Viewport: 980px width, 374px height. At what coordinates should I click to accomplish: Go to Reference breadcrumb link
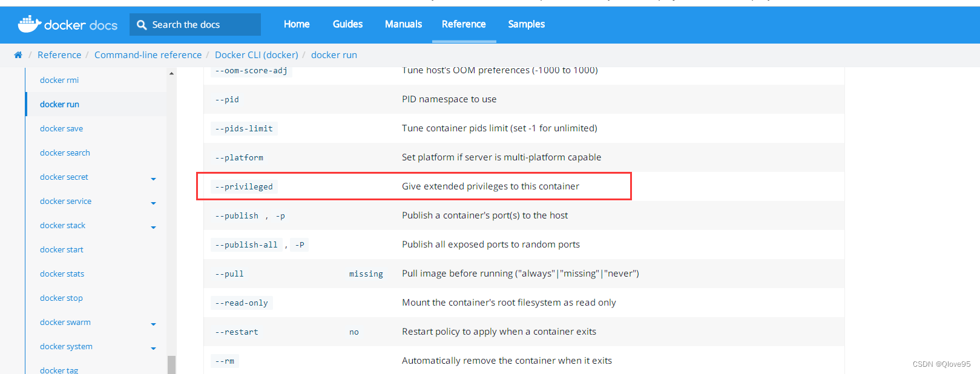point(59,55)
